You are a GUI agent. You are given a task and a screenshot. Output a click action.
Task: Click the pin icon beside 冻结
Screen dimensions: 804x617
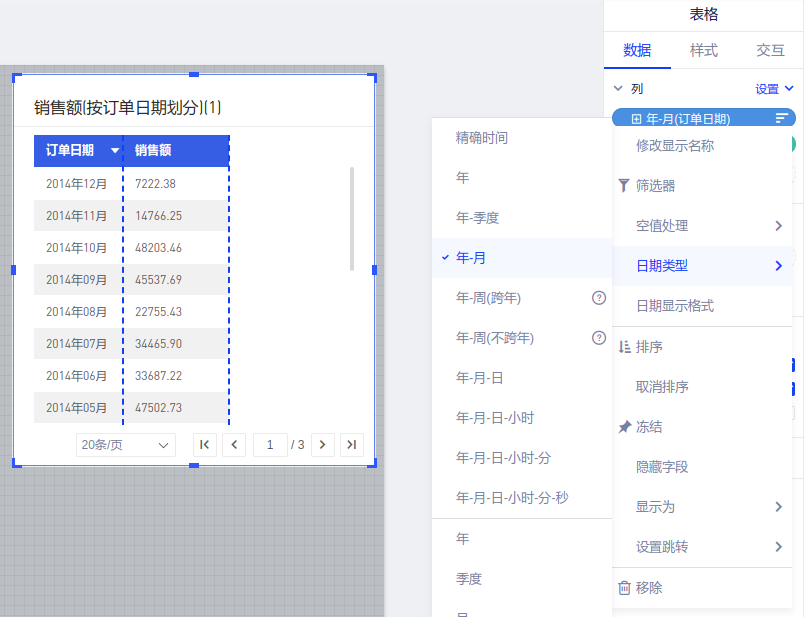point(624,427)
